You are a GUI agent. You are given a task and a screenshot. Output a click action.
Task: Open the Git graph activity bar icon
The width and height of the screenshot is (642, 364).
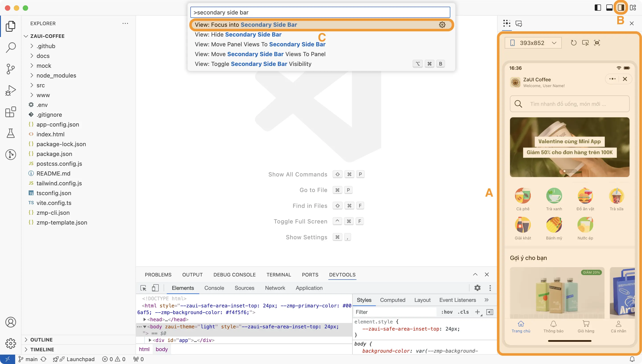click(10, 155)
